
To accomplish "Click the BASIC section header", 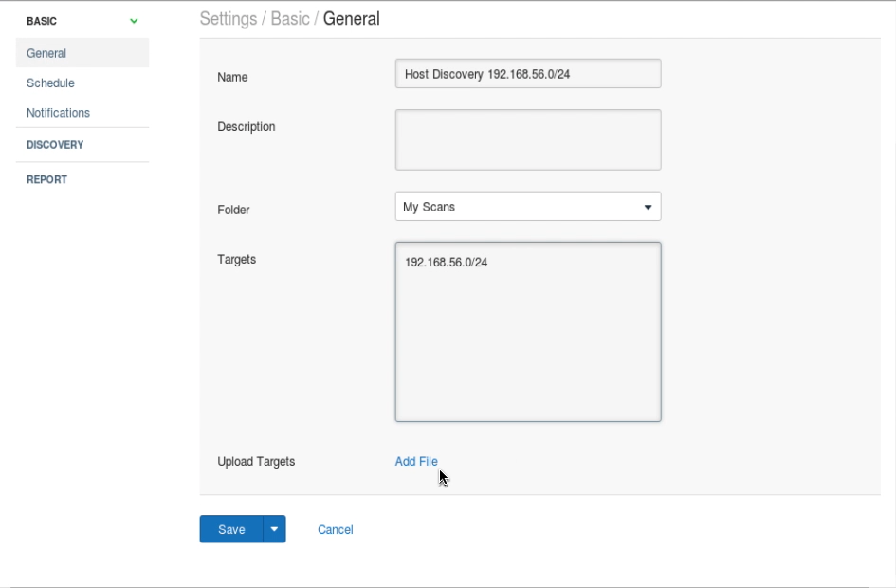I will point(42,21).
